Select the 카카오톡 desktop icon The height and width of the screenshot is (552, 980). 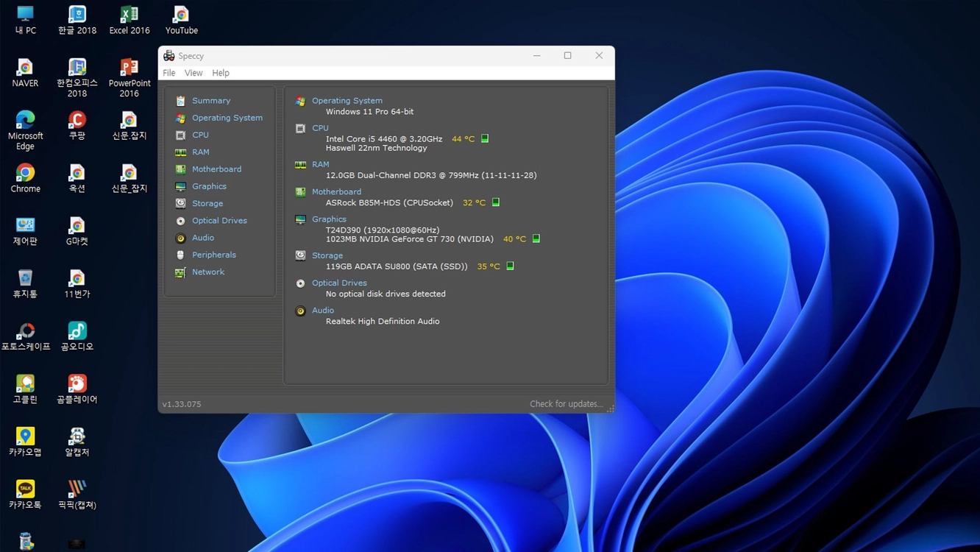click(x=25, y=494)
